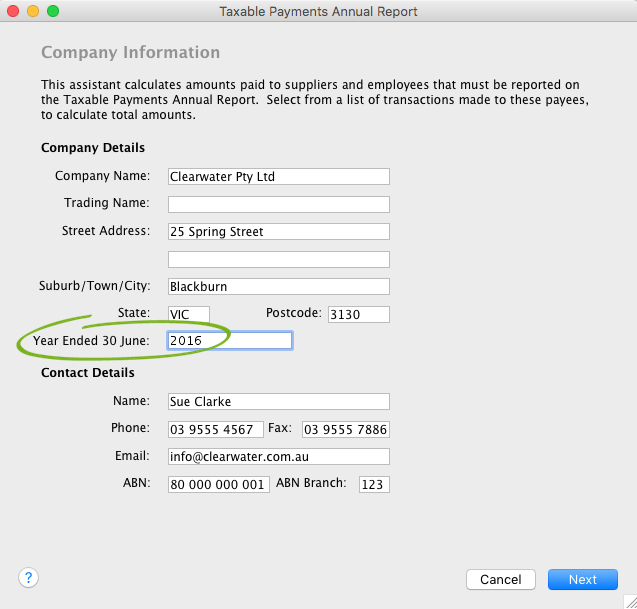
Task: Focus the Suburb/Town/City field
Action: pos(278,287)
